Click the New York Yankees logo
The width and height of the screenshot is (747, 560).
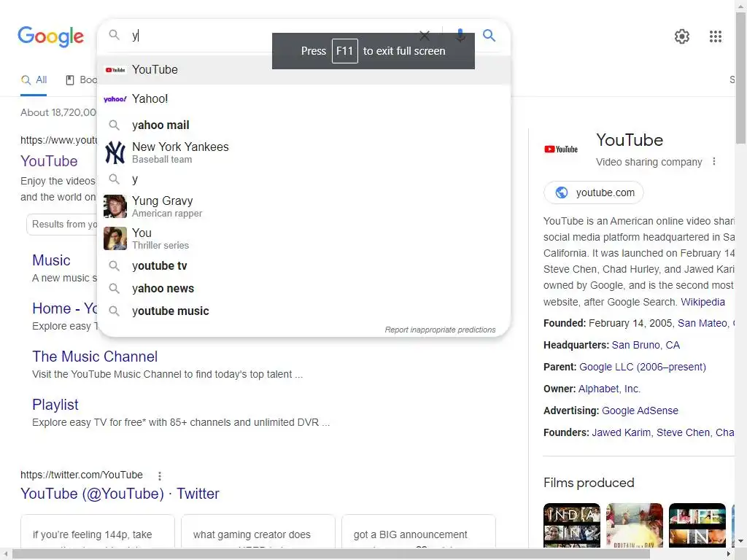click(115, 152)
